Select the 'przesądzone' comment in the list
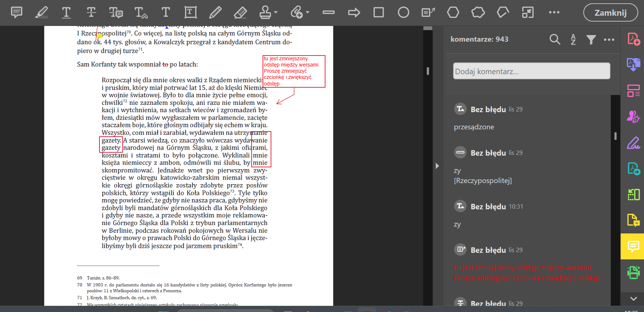Viewport: 644px width, 312px height. [474, 127]
